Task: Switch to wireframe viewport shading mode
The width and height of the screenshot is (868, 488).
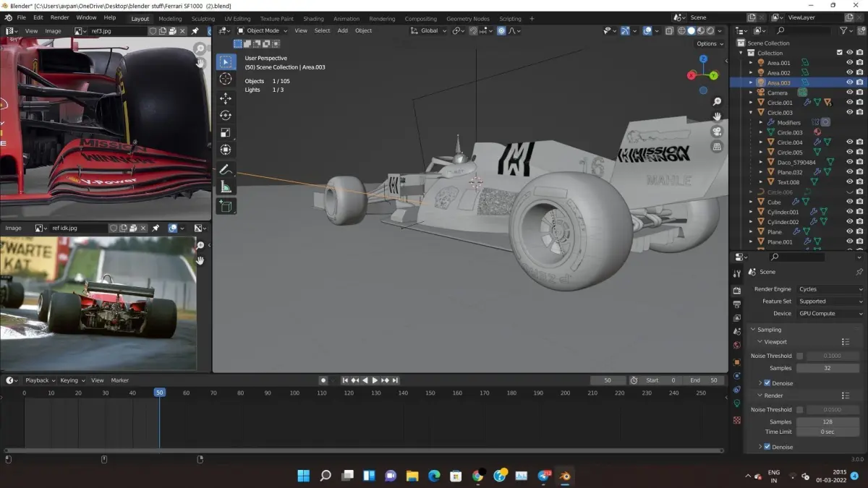Action: pyautogui.click(x=681, y=30)
